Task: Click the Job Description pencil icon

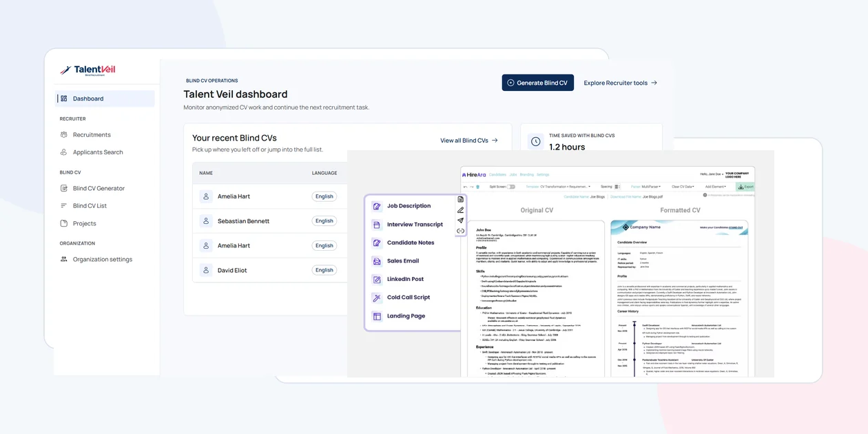Action: coord(377,206)
